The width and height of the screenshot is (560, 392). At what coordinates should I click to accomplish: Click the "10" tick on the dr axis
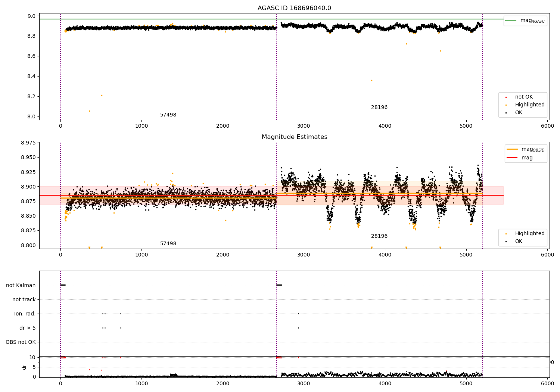point(32,357)
